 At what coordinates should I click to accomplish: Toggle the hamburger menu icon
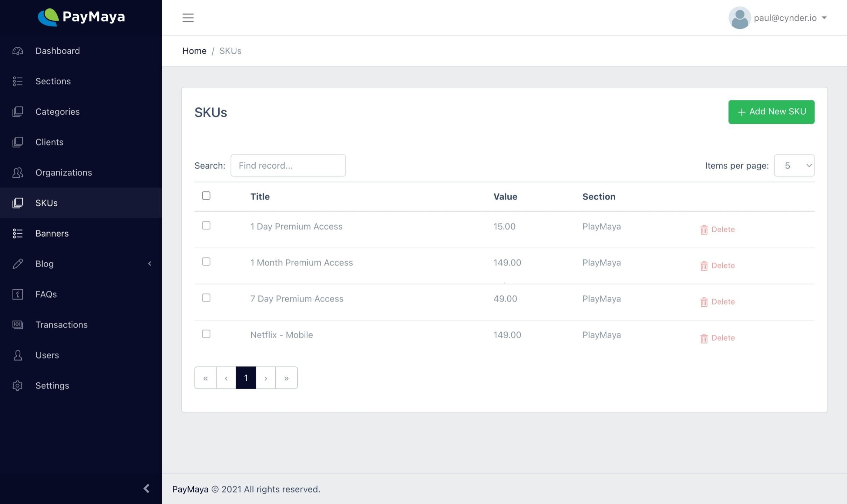[x=188, y=17]
